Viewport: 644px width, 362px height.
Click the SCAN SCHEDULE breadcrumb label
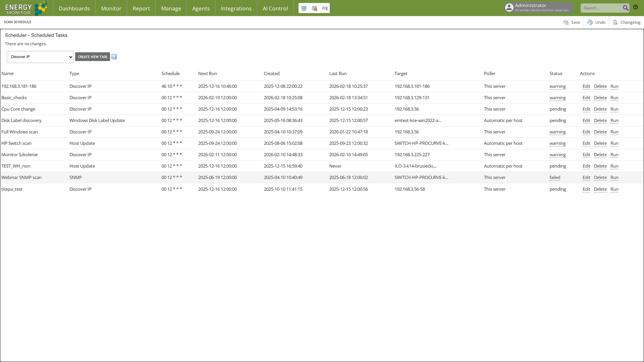17,22
